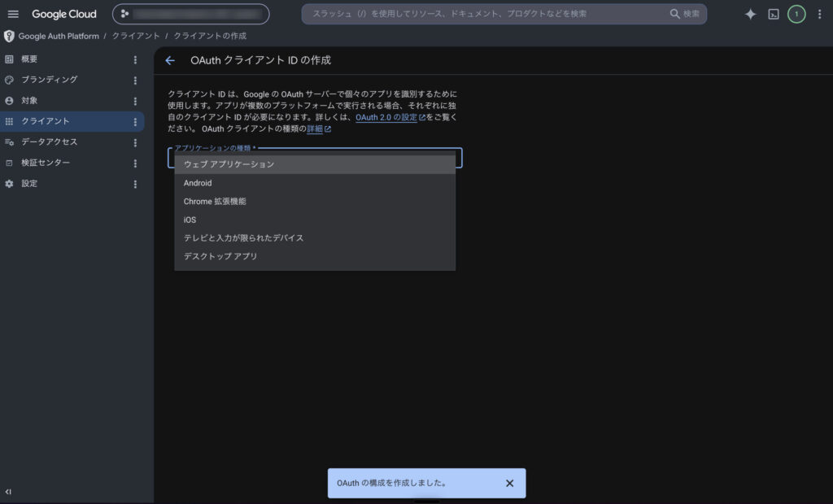Select iOS application type
833x504 pixels.
click(x=315, y=219)
